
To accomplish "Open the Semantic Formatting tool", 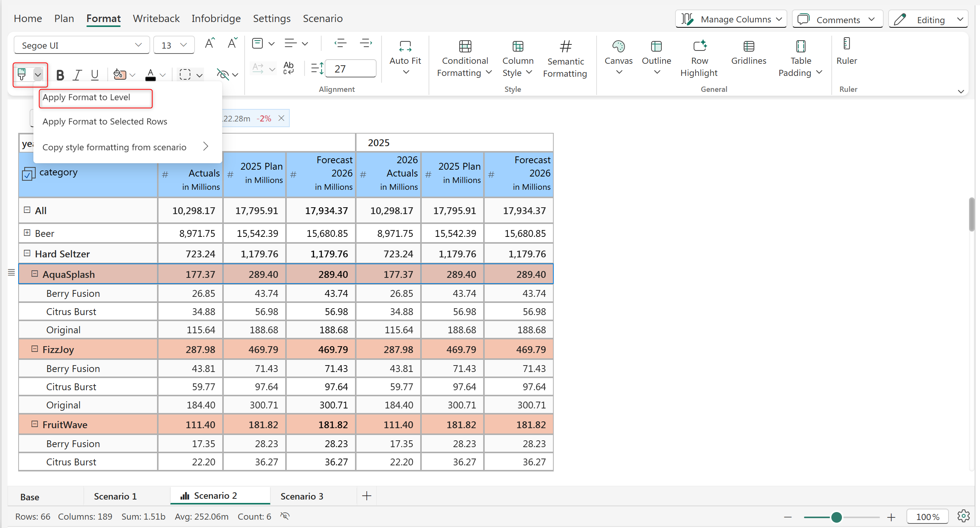I will pyautogui.click(x=565, y=59).
